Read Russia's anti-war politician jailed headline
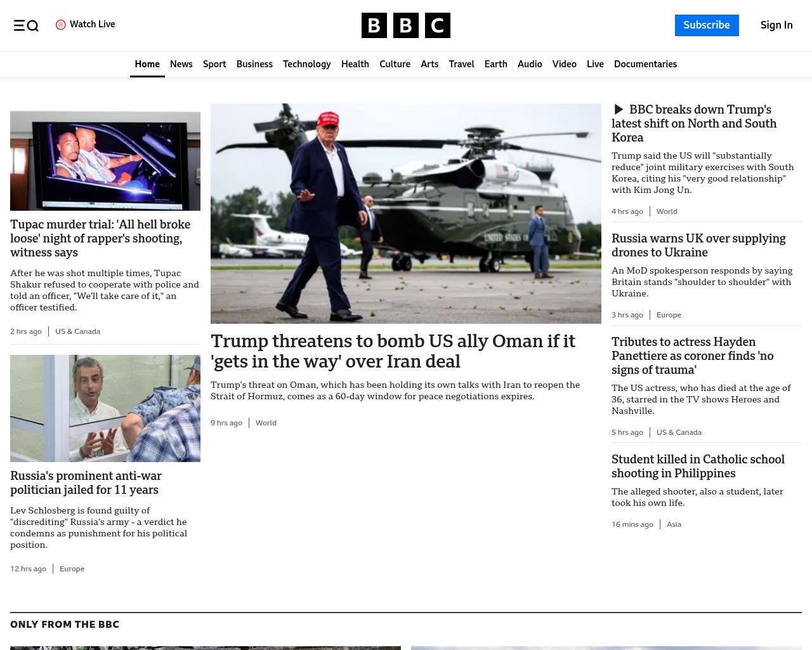This screenshot has width=812, height=650. pos(86,482)
